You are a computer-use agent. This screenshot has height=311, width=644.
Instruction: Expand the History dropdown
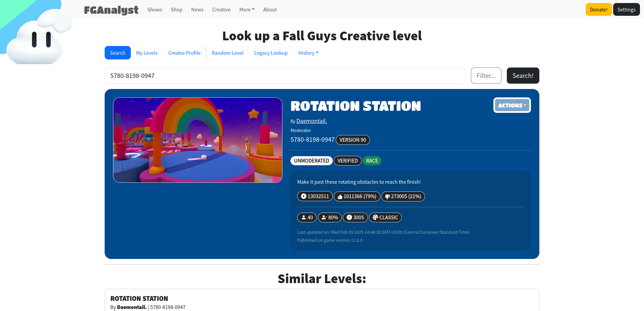tap(308, 53)
